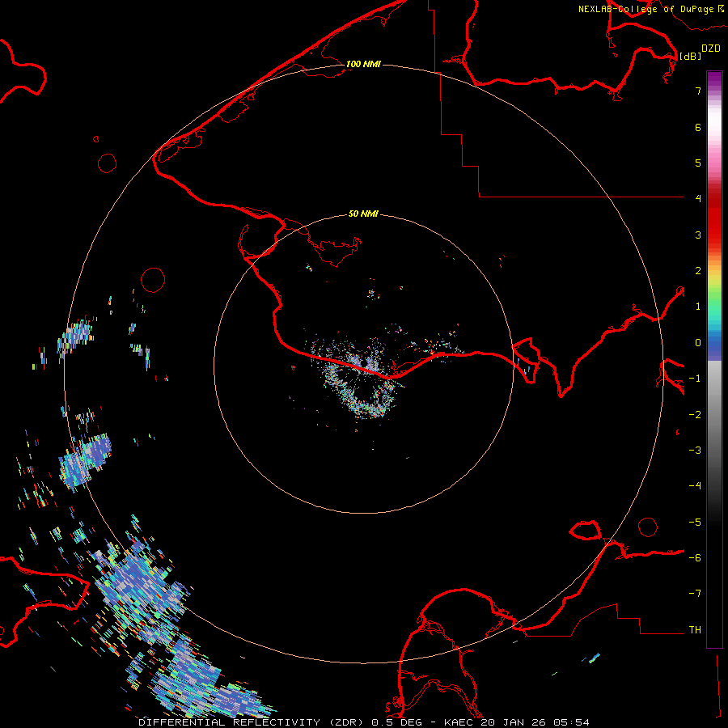
Task: Click the color scale value 7
Action: [x=698, y=91]
